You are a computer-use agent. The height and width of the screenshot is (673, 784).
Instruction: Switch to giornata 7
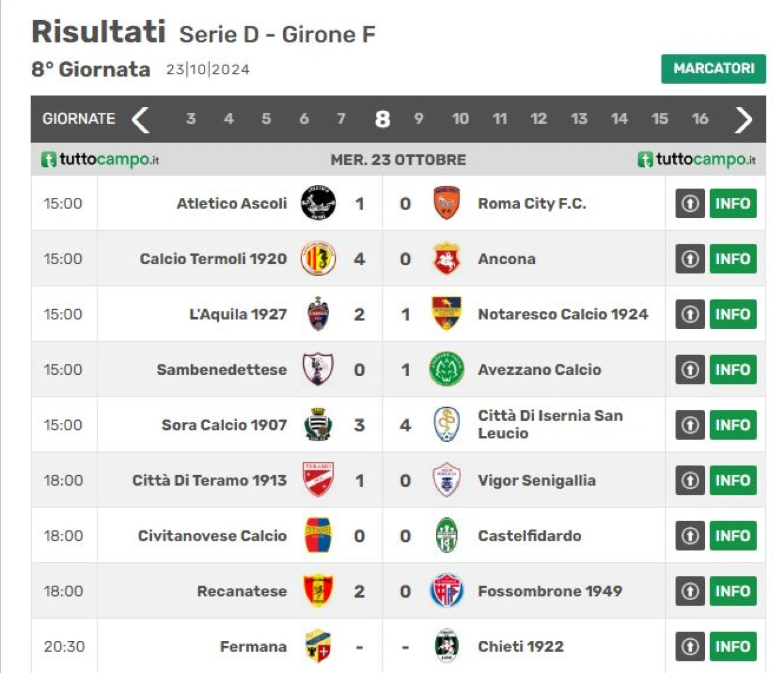(x=341, y=119)
